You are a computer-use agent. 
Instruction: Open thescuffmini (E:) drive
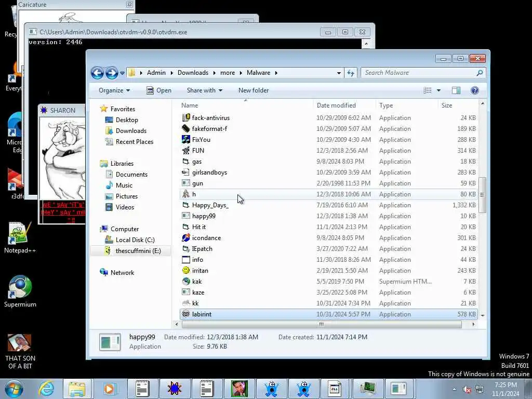click(x=138, y=251)
